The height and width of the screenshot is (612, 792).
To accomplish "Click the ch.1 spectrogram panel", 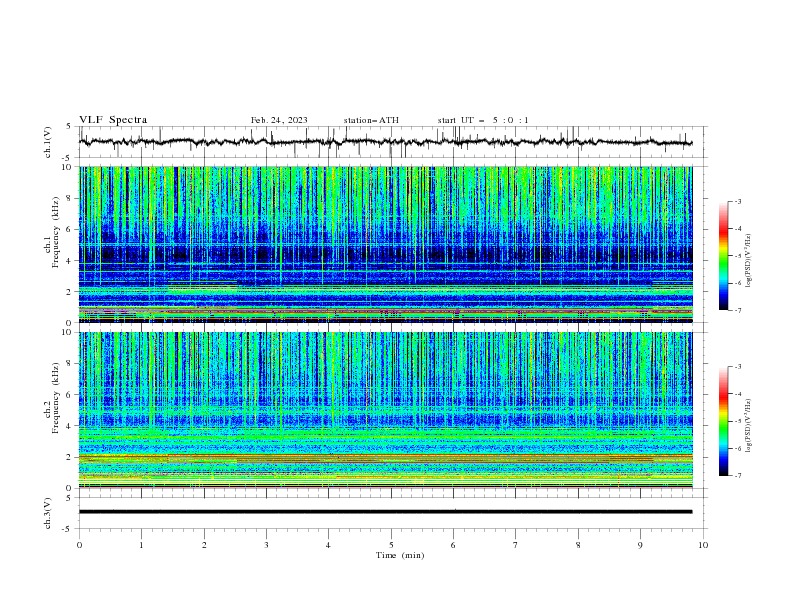I will [386, 244].
